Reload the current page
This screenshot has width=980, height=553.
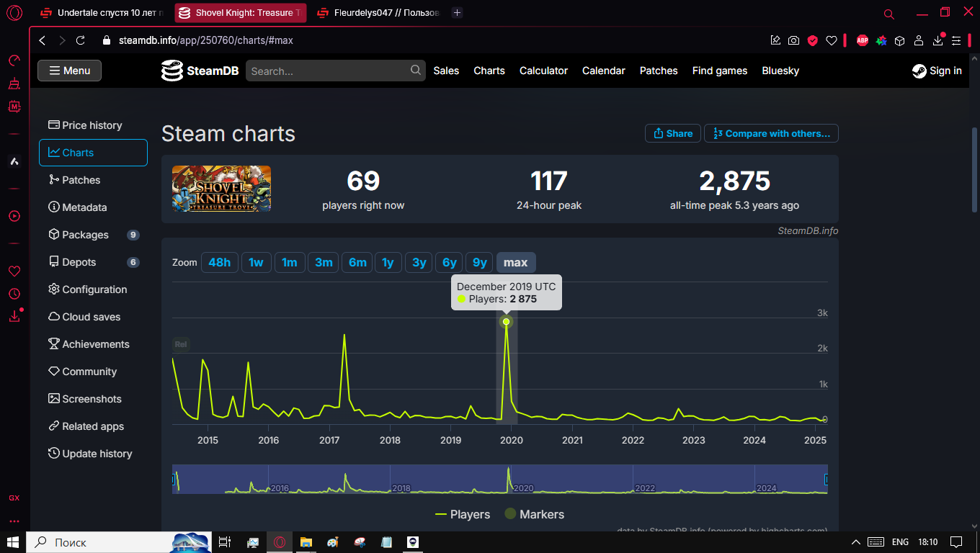[x=81, y=40]
